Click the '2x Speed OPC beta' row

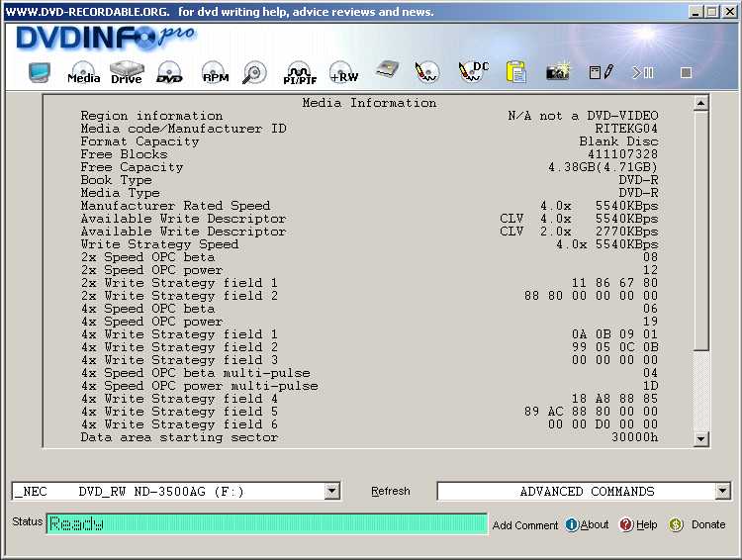click(x=369, y=257)
